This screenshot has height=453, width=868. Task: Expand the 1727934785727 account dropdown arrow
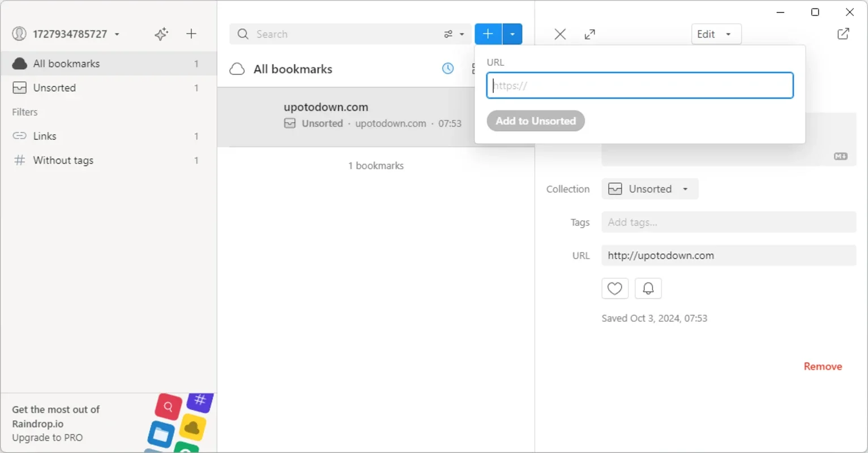point(117,34)
